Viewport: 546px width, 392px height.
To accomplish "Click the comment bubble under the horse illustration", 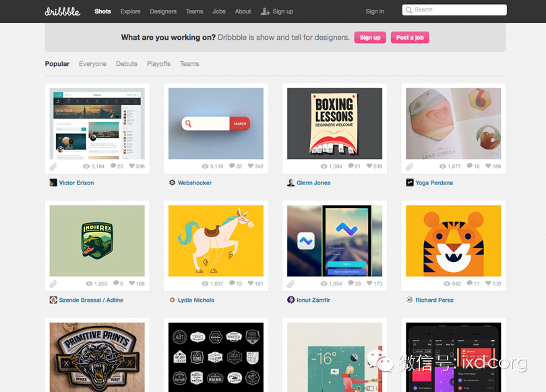I will click(x=231, y=284).
